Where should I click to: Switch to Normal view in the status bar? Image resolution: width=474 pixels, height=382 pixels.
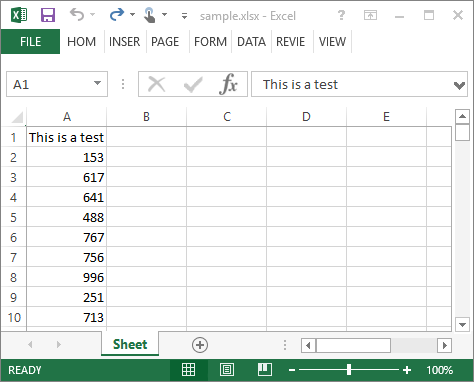(x=188, y=370)
